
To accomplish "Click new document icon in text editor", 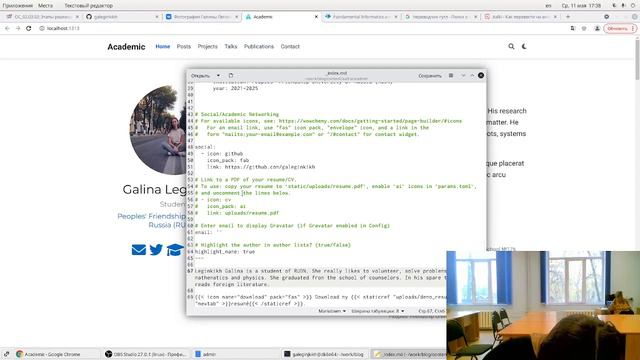I will 231,76.
